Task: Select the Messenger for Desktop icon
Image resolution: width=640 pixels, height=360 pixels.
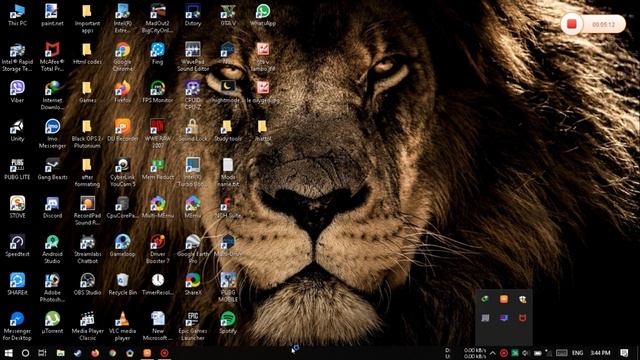Action: [x=17, y=326]
